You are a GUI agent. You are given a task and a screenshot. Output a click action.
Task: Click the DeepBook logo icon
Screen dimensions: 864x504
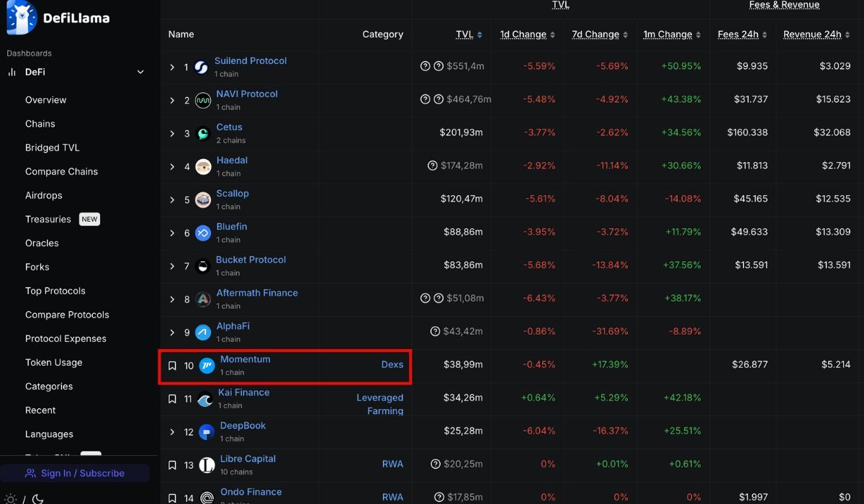click(207, 432)
